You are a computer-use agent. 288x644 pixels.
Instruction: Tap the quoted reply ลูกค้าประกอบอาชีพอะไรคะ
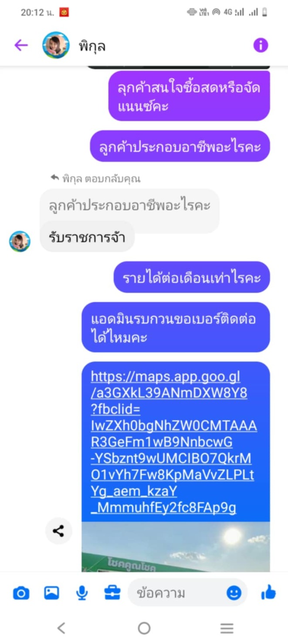(130, 205)
